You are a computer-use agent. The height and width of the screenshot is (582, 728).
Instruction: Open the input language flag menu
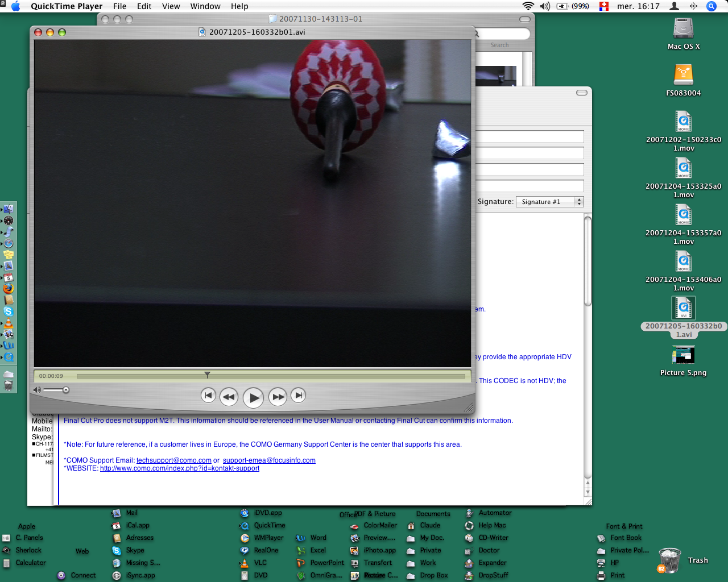(x=604, y=6)
